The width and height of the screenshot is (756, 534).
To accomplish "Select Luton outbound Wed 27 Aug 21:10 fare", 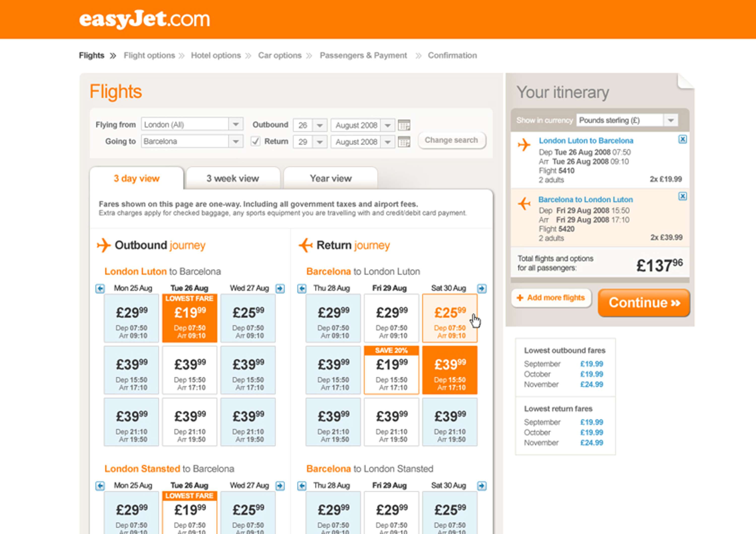I will pyautogui.click(x=248, y=422).
